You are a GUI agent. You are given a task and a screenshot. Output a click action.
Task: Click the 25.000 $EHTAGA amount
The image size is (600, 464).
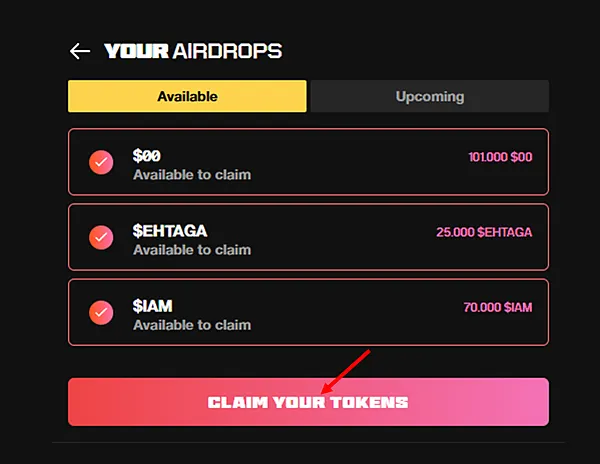tap(484, 232)
